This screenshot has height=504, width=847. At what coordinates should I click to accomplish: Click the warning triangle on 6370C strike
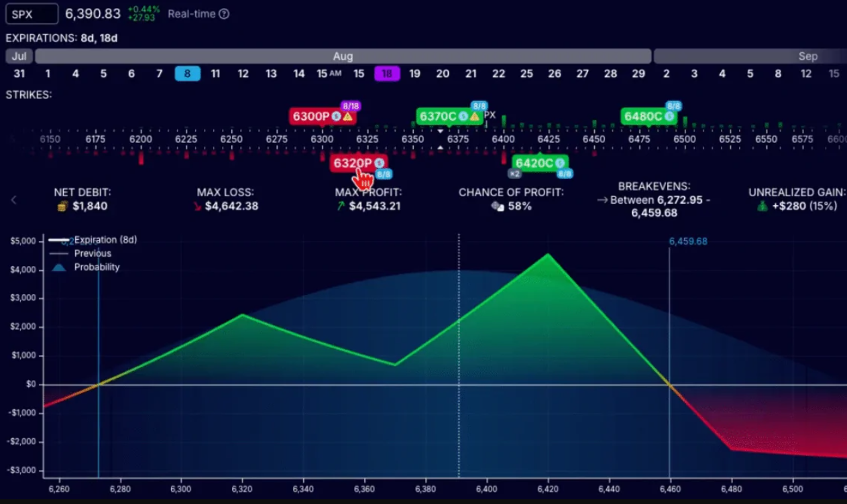[474, 117]
